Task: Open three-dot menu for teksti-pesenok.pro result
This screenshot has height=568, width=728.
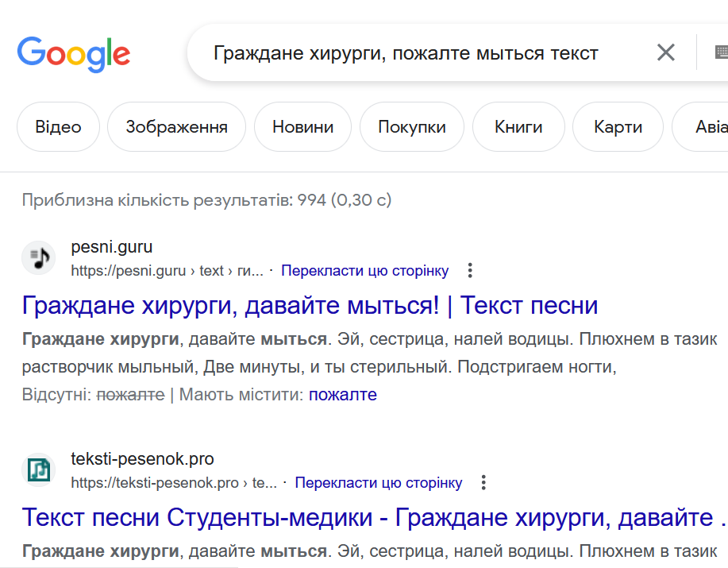Action: 483,483
